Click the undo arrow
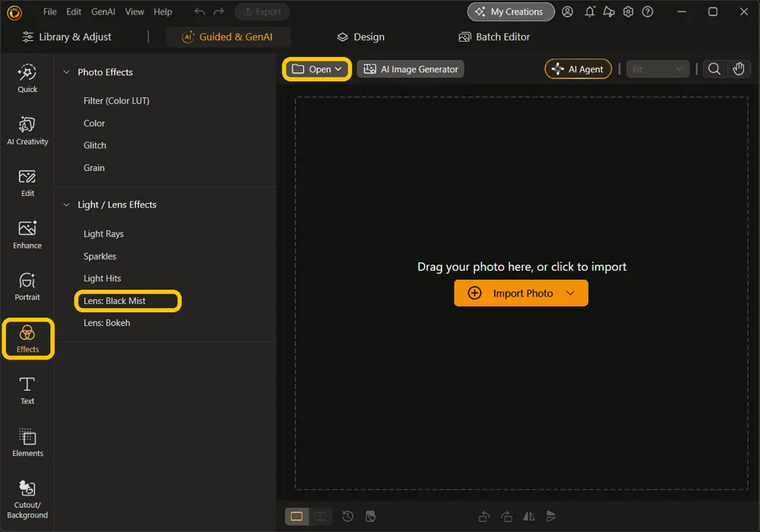The image size is (760, 532). 199,11
